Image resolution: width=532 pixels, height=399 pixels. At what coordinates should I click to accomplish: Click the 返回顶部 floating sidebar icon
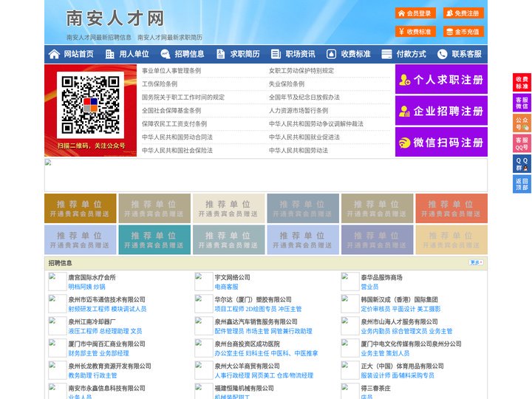[x=522, y=184]
